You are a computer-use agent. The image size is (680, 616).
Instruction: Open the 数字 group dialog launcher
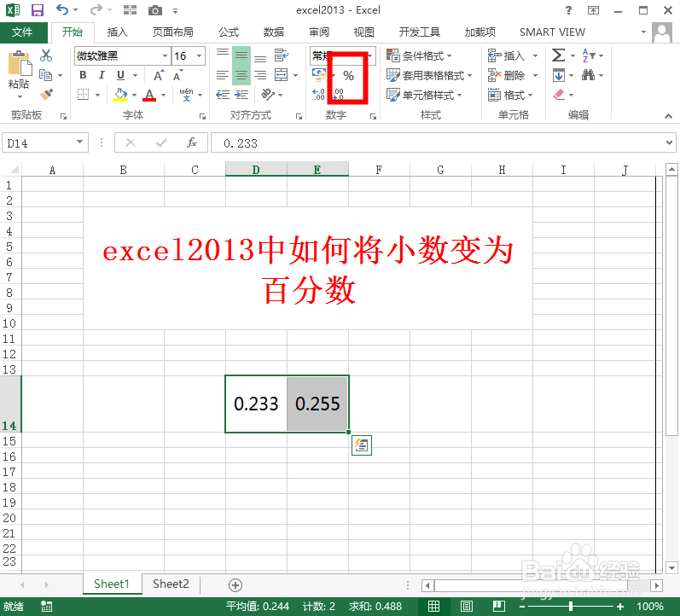373,116
